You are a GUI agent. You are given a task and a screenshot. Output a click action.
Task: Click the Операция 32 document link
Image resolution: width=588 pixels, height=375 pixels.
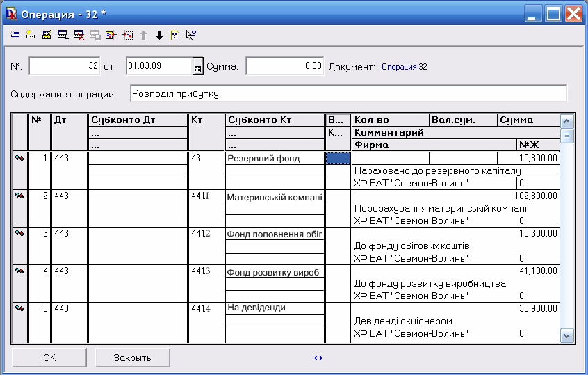coord(405,67)
